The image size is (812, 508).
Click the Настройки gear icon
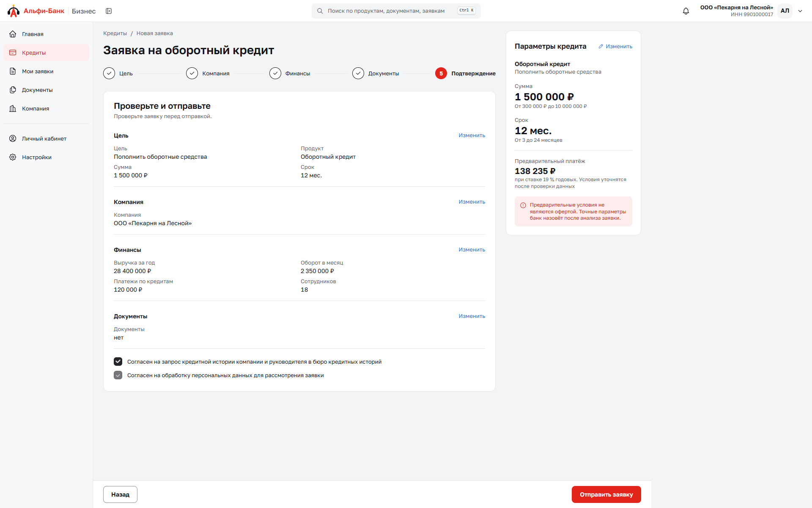tap(13, 157)
